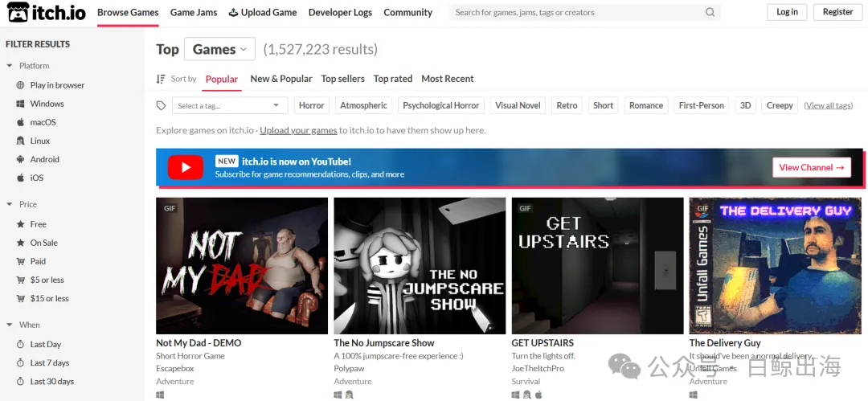
Task: Click the YouTube play logo in banner
Action: 186,167
